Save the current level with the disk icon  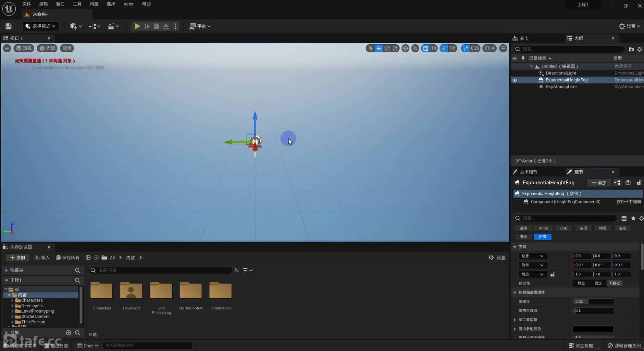point(8,26)
